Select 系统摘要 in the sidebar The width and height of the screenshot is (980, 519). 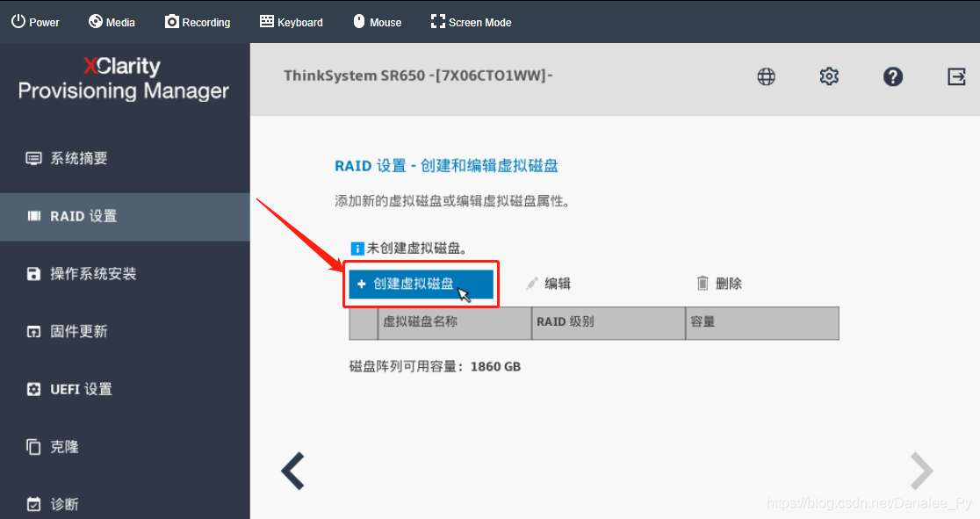125,158
